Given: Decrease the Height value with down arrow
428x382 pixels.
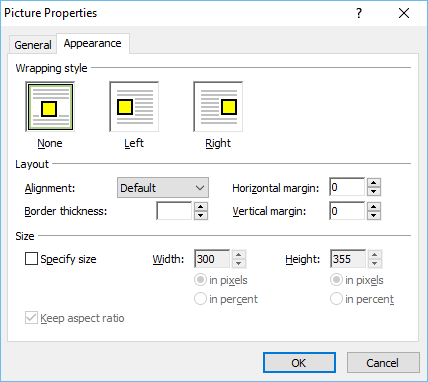Looking at the screenshot, I should [375, 263].
